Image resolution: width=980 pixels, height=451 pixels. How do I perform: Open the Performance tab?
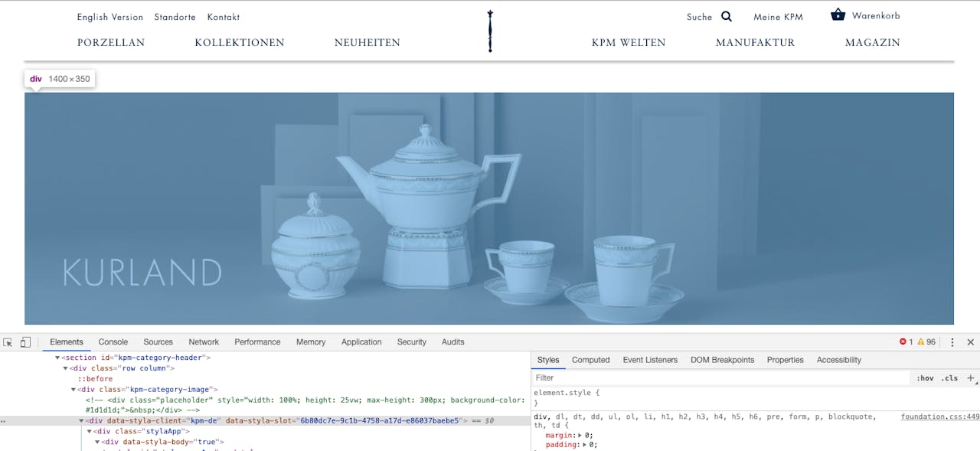pyautogui.click(x=257, y=342)
